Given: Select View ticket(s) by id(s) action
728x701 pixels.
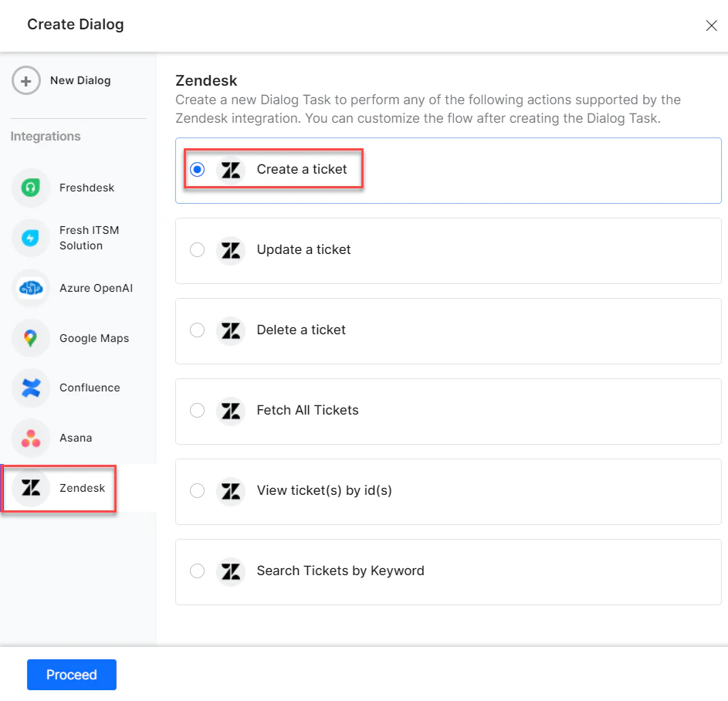Looking at the screenshot, I should click(x=197, y=491).
